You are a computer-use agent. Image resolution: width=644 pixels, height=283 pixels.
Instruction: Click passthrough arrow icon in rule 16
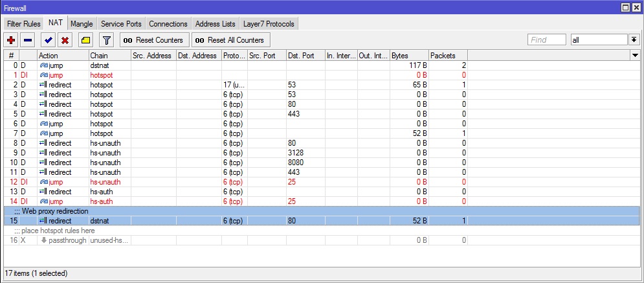click(x=43, y=240)
